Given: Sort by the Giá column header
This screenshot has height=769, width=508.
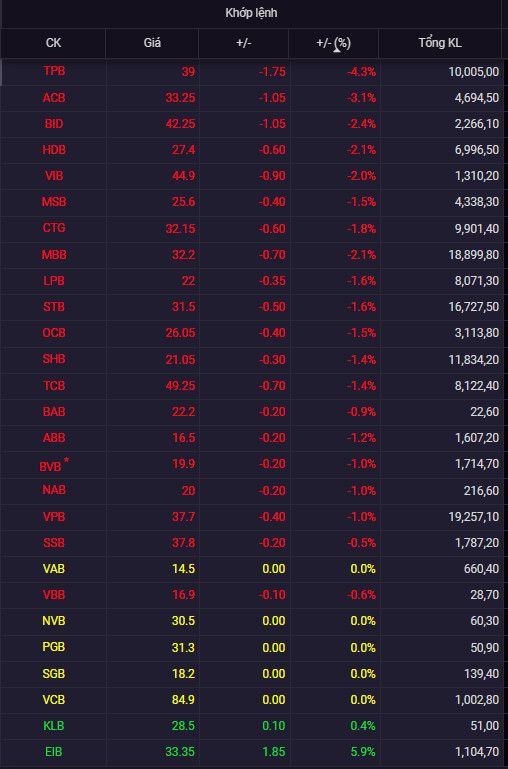Looking at the screenshot, I should pos(152,43).
